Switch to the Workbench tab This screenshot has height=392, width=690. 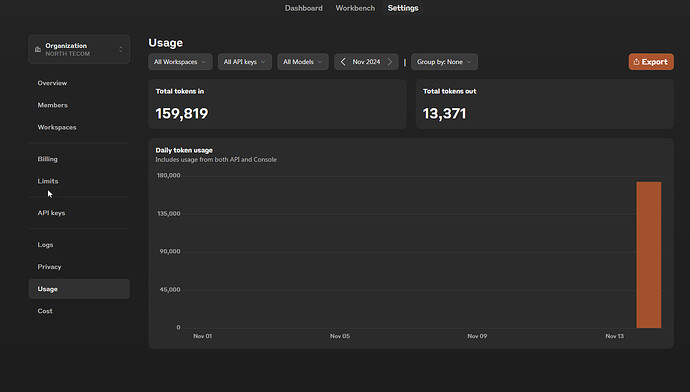click(355, 8)
